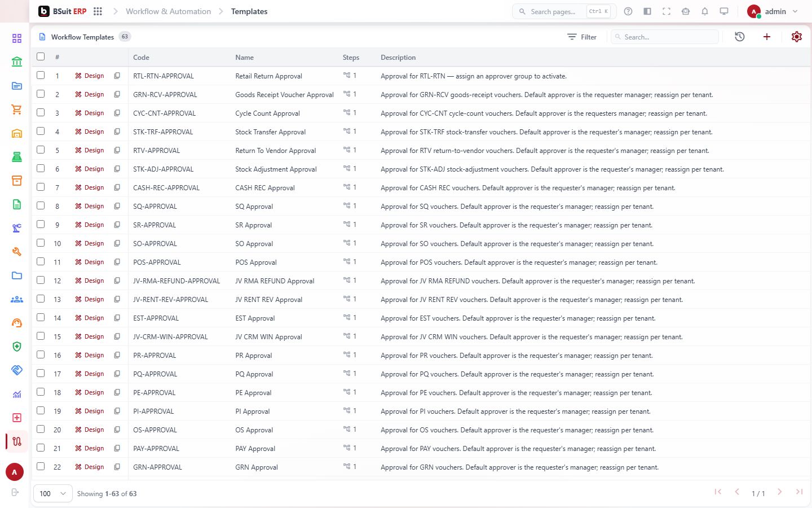Click the Filter button
The width and height of the screenshot is (812, 508).
(x=582, y=37)
